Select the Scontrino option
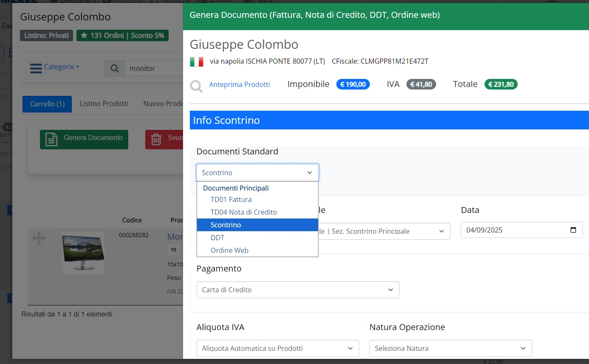 tap(257, 225)
